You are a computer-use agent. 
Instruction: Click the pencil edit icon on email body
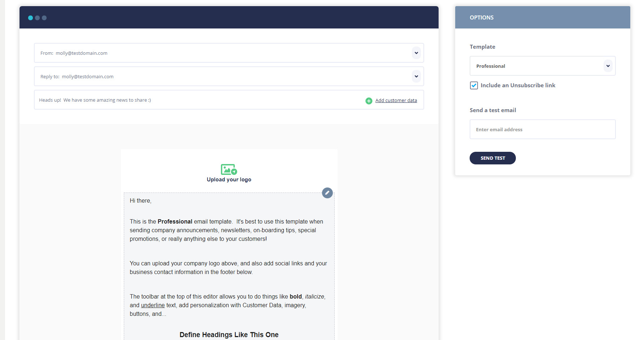pos(327,193)
